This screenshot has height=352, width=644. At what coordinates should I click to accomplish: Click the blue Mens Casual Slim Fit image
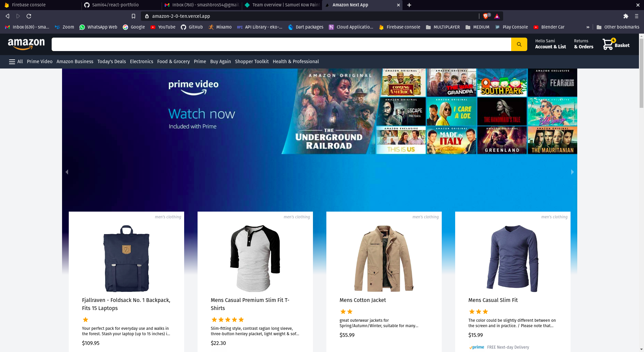click(x=513, y=258)
